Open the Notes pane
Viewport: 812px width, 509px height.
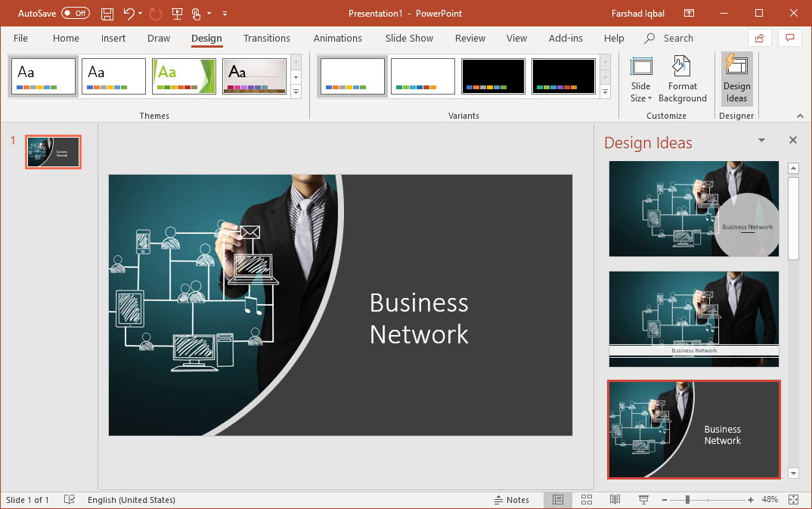point(513,499)
